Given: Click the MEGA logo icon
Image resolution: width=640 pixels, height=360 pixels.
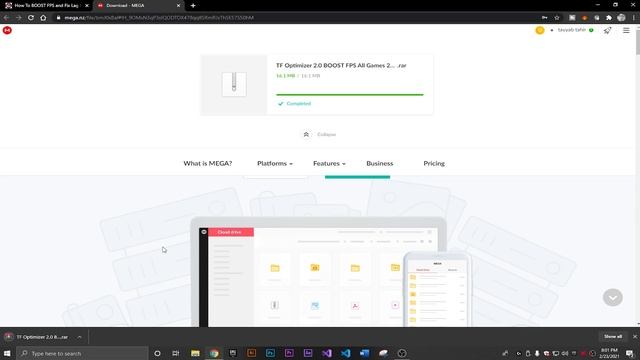Looking at the screenshot, I should click(x=7, y=30).
